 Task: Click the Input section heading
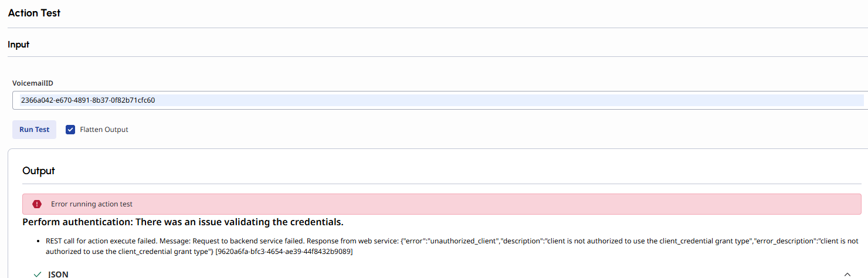pyautogui.click(x=18, y=44)
